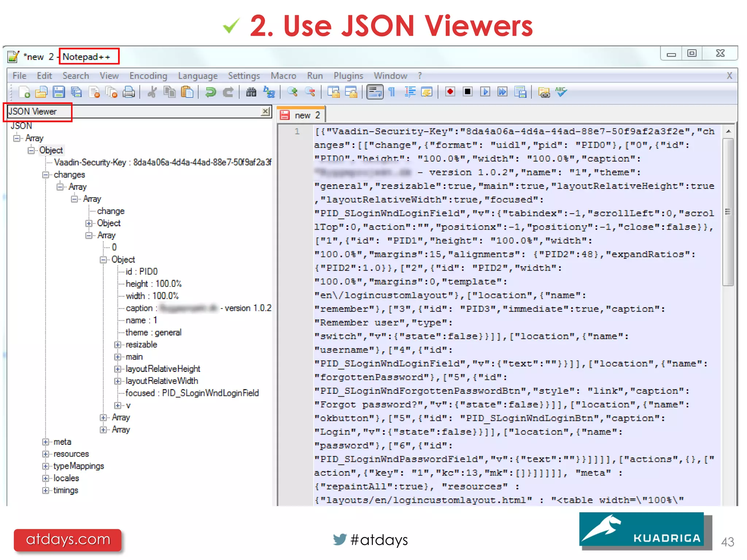This screenshot has width=747, height=560.
Task: Toggle the indent guide icon
Action: [410, 92]
